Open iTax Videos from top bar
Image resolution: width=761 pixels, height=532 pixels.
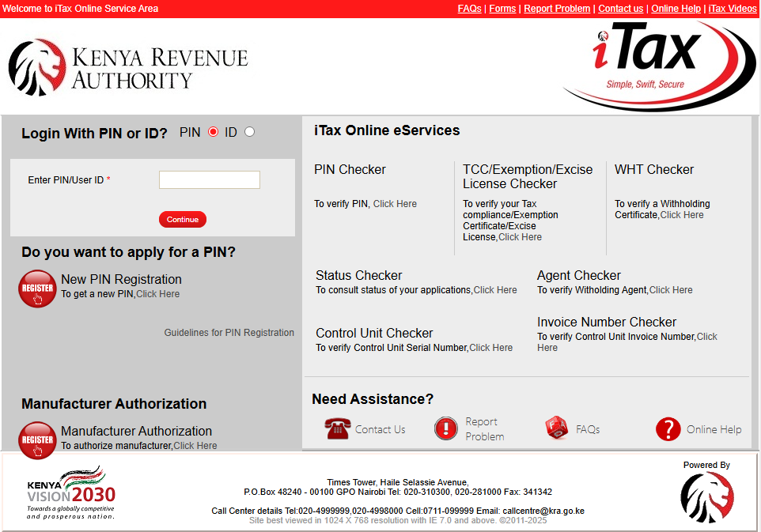coord(732,8)
